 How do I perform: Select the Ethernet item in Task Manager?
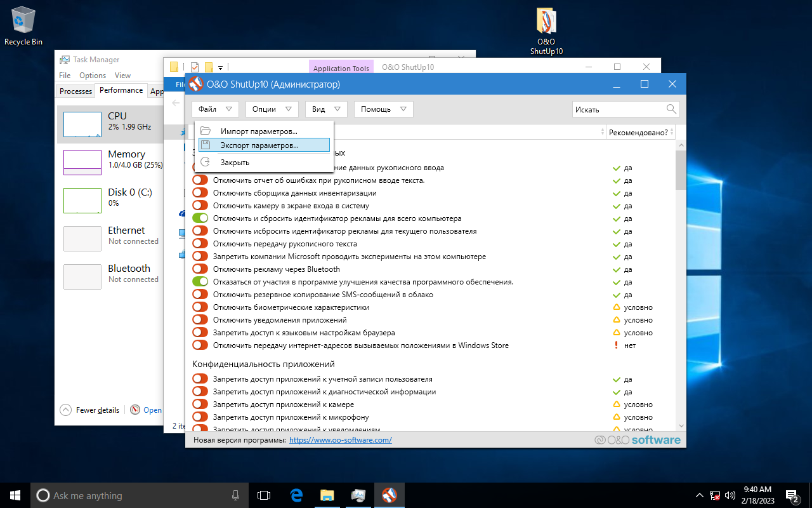click(111, 238)
